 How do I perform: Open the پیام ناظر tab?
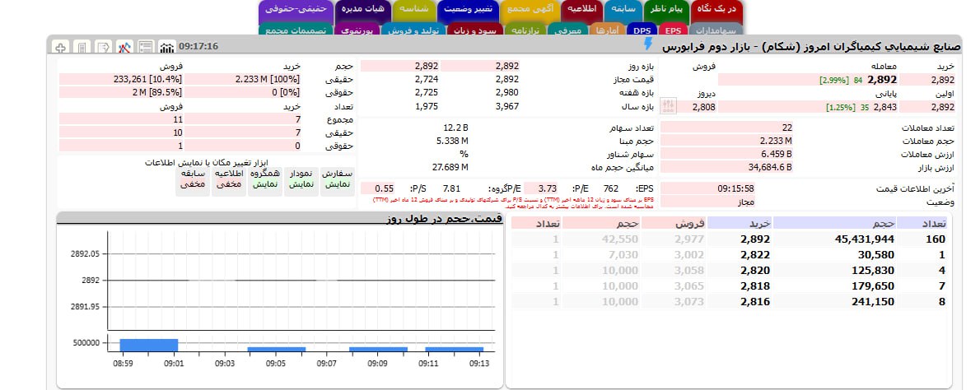pos(665,11)
